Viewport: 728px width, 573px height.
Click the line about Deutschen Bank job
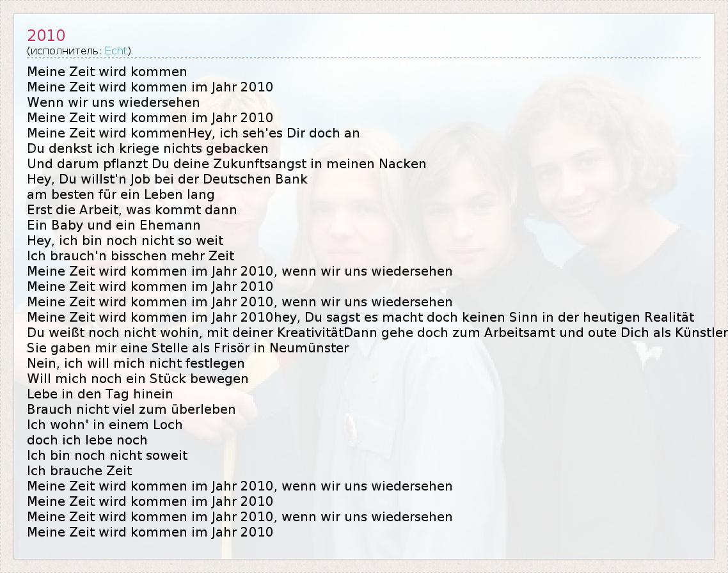(x=167, y=179)
